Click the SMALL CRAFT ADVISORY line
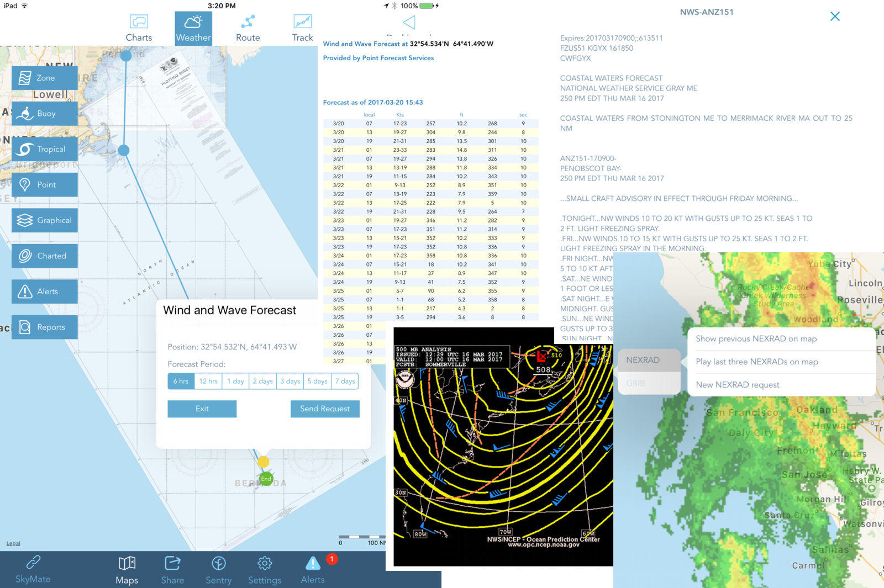This screenshot has height=588, width=884. 679,198
